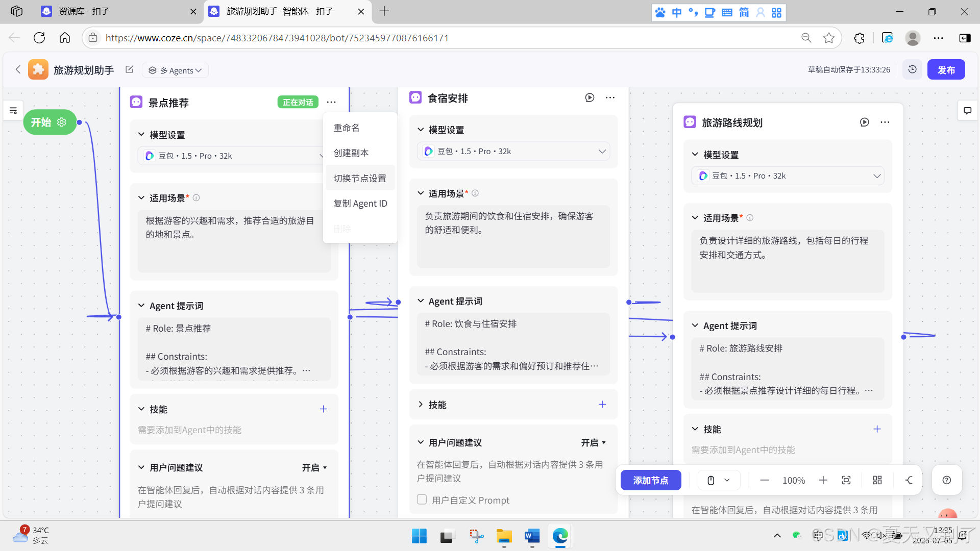The width and height of the screenshot is (980, 551).
Task: Click gear icon on 开始 node
Action: coord(62,122)
